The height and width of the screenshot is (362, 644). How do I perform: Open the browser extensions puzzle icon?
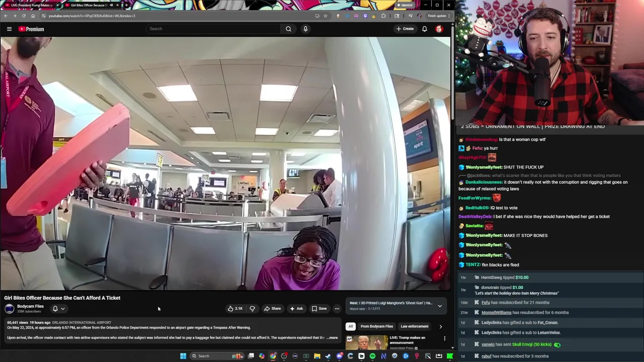coord(383,16)
